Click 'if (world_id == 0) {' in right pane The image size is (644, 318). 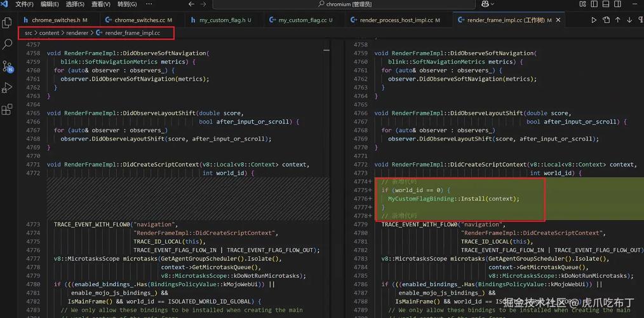point(415,190)
